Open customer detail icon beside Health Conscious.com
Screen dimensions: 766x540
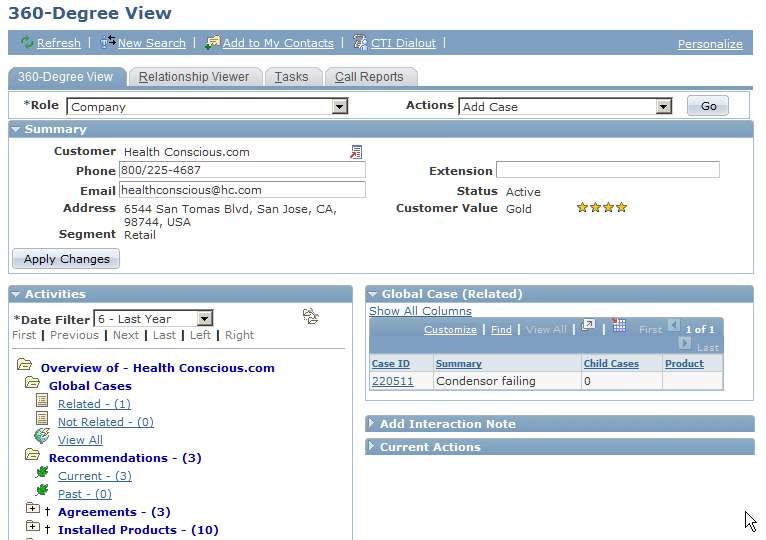coord(356,152)
